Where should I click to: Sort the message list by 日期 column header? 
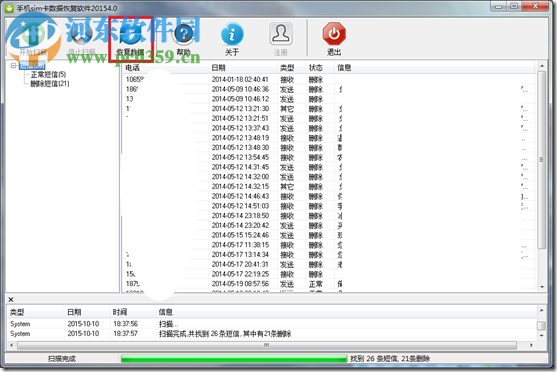(x=243, y=68)
